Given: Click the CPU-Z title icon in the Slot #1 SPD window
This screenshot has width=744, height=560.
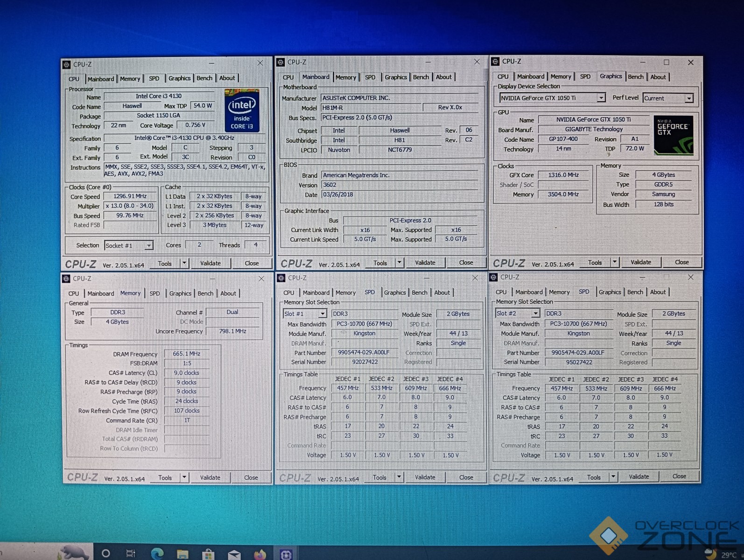Looking at the screenshot, I should (281, 278).
